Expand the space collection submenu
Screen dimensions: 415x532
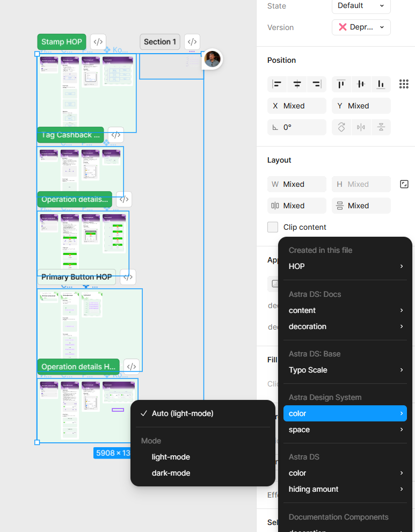tap(345, 429)
